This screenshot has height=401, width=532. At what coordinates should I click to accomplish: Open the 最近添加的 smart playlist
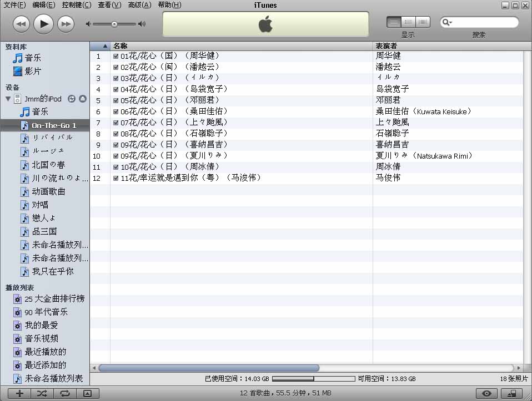coord(45,365)
